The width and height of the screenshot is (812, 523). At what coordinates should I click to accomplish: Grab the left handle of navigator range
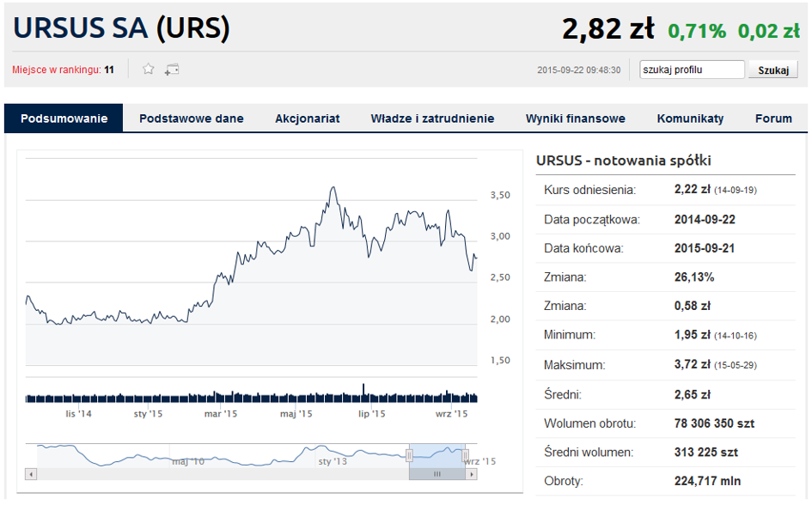[x=409, y=456]
